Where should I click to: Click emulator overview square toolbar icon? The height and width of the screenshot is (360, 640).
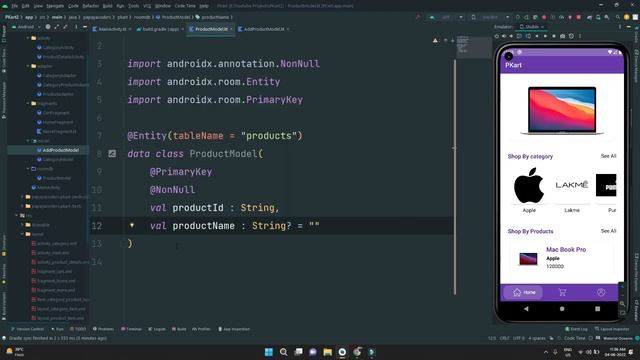click(x=554, y=36)
